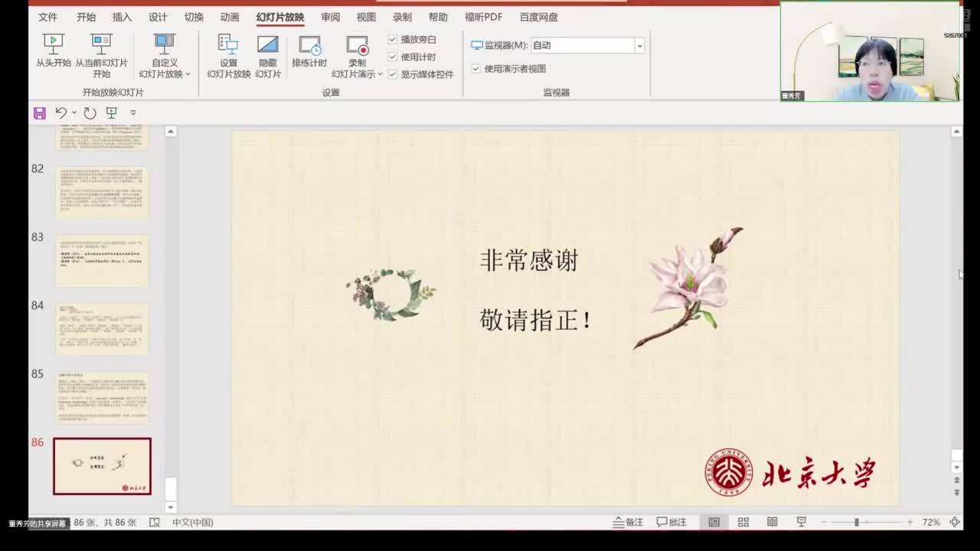Click the save icon in quick access toolbar

point(40,113)
